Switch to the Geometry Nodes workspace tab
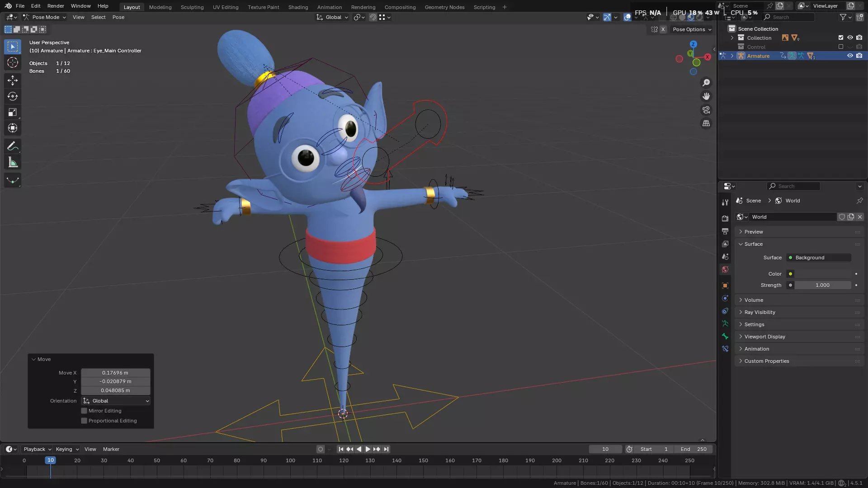 (444, 7)
